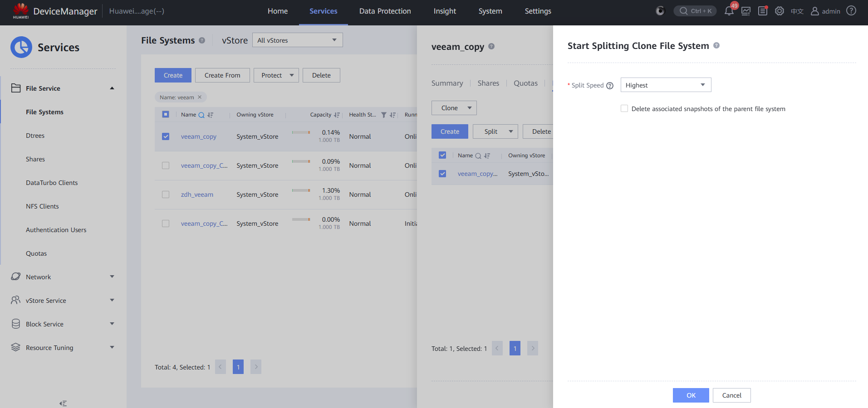Open the Split Speed dropdown

[665, 85]
